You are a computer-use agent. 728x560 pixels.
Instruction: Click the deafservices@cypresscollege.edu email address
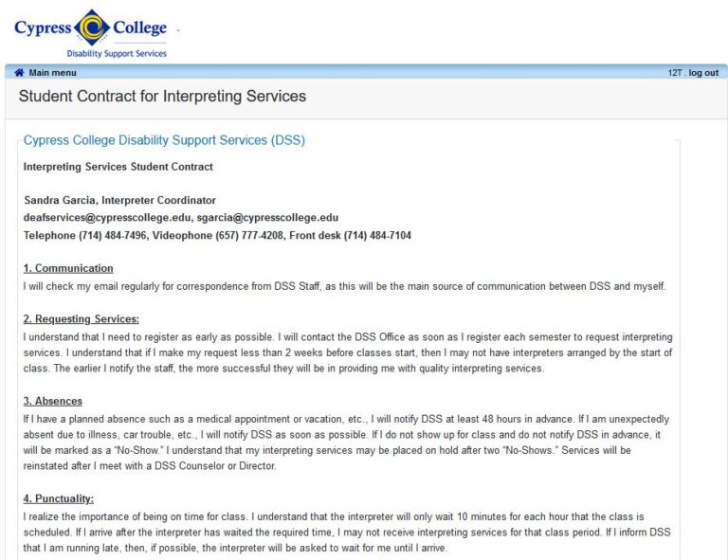[x=107, y=218]
